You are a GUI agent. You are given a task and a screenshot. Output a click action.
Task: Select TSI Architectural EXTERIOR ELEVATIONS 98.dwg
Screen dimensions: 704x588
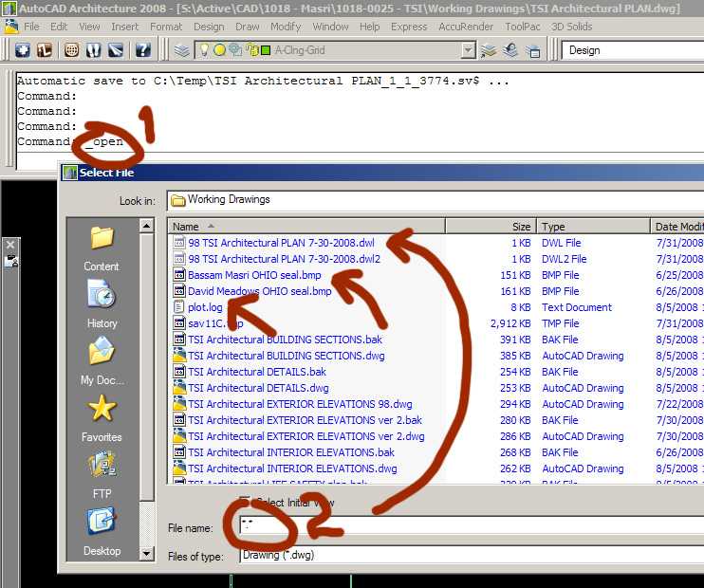pos(293,404)
